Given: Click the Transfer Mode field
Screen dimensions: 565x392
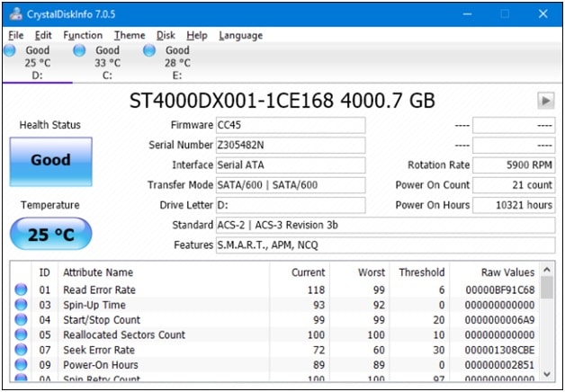Looking at the screenshot, I should click(x=291, y=185).
